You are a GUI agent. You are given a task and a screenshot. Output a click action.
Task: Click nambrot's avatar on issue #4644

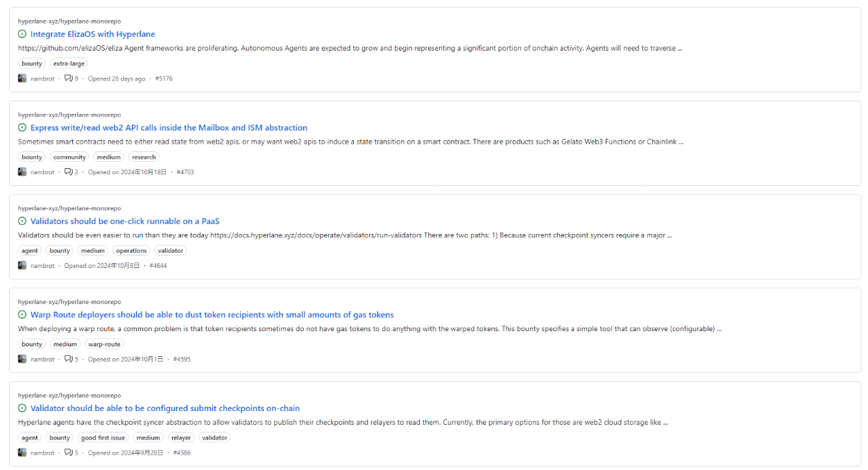coord(22,266)
